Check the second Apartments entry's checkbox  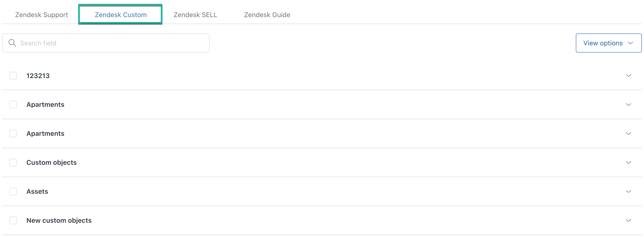[x=13, y=133]
